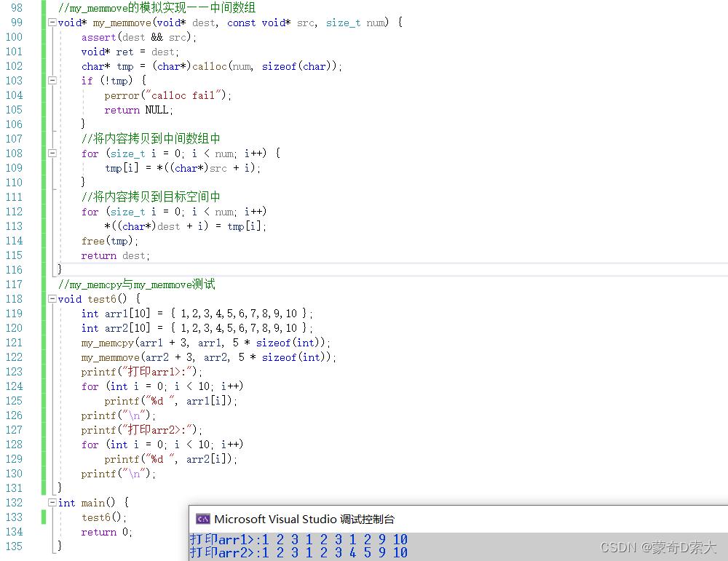Click the void test6() signature
The image size is (728, 561).
pyautogui.click(x=98, y=299)
